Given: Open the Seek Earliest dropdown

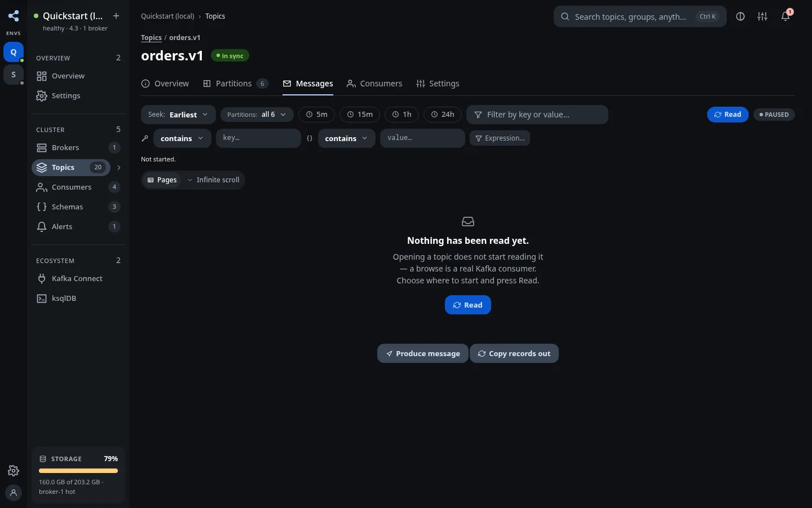Looking at the screenshot, I should pyautogui.click(x=178, y=115).
